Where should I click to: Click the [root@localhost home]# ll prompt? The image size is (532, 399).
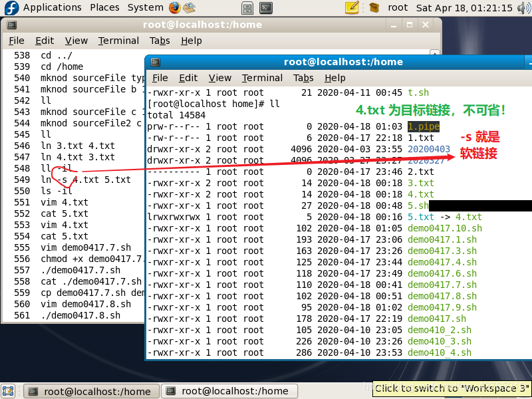(213, 104)
